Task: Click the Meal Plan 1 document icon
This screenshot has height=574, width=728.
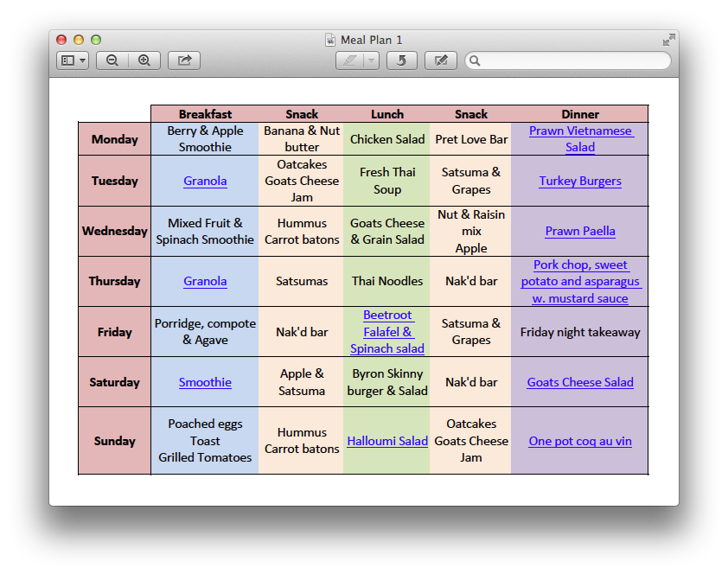Action: click(x=329, y=40)
